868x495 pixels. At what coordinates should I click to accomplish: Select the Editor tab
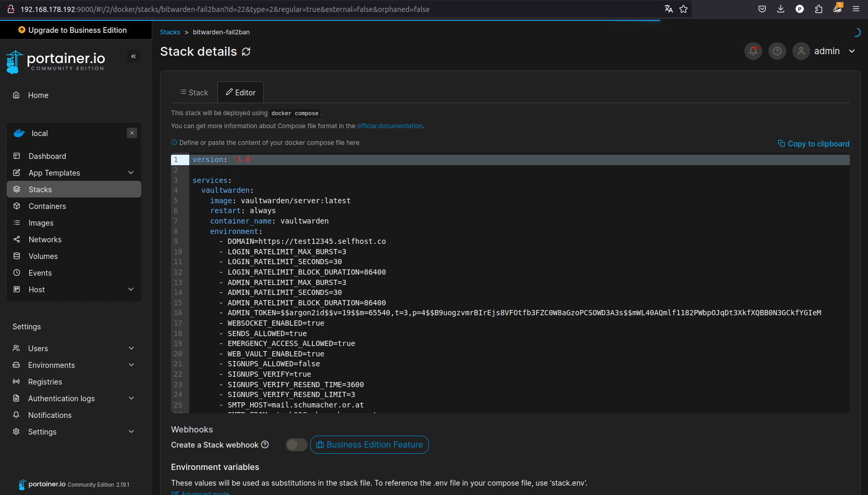(x=240, y=93)
